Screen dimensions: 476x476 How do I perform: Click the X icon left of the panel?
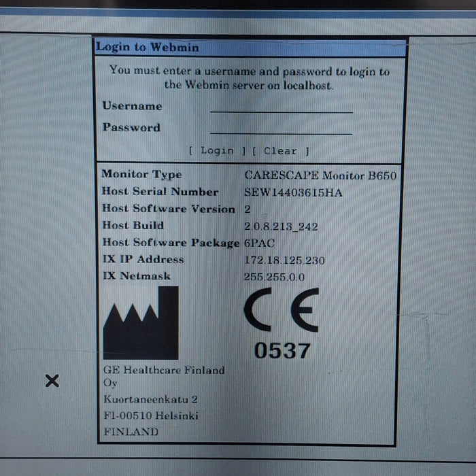[x=52, y=381]
